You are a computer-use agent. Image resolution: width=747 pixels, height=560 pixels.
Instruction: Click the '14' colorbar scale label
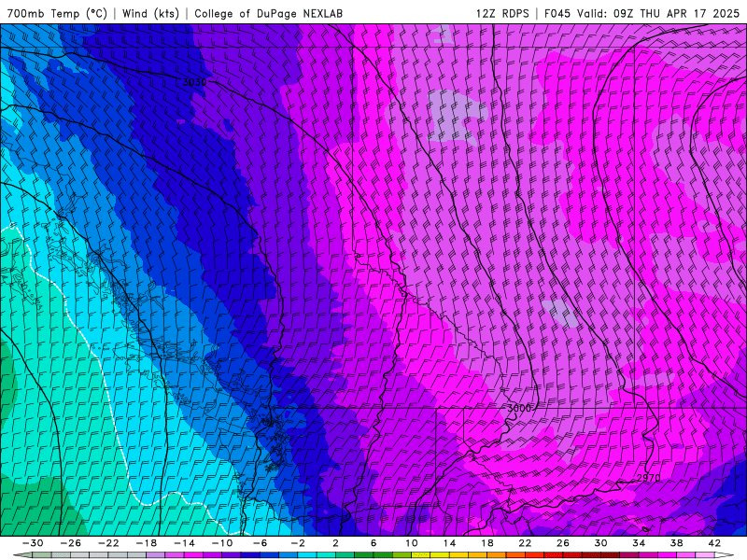click(449, 543)
